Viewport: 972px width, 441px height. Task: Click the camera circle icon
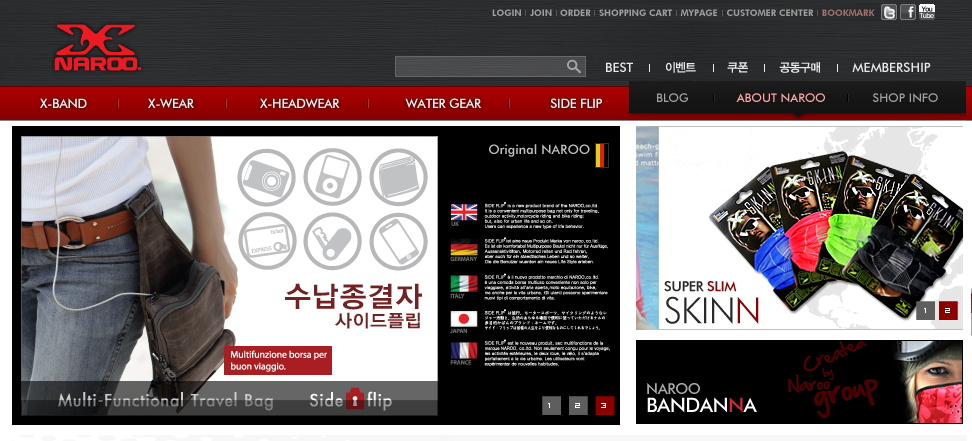pos(267,177)
